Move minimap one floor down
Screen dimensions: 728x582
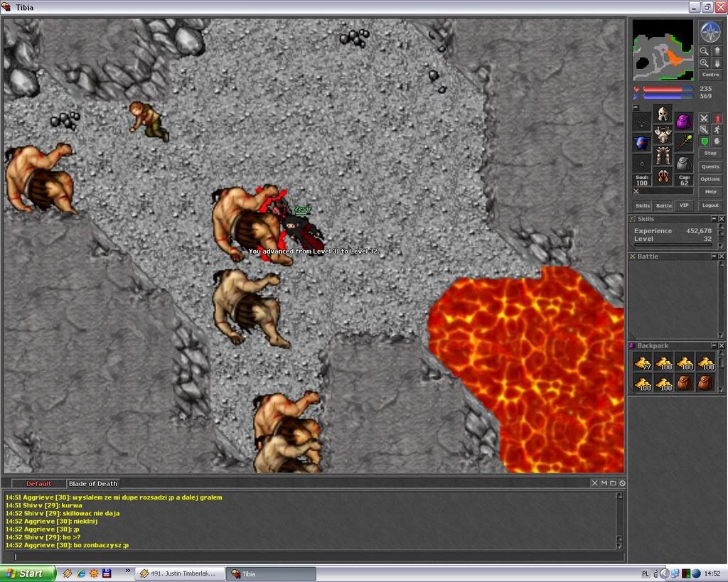pyautogui.click(x=717, y=63)
